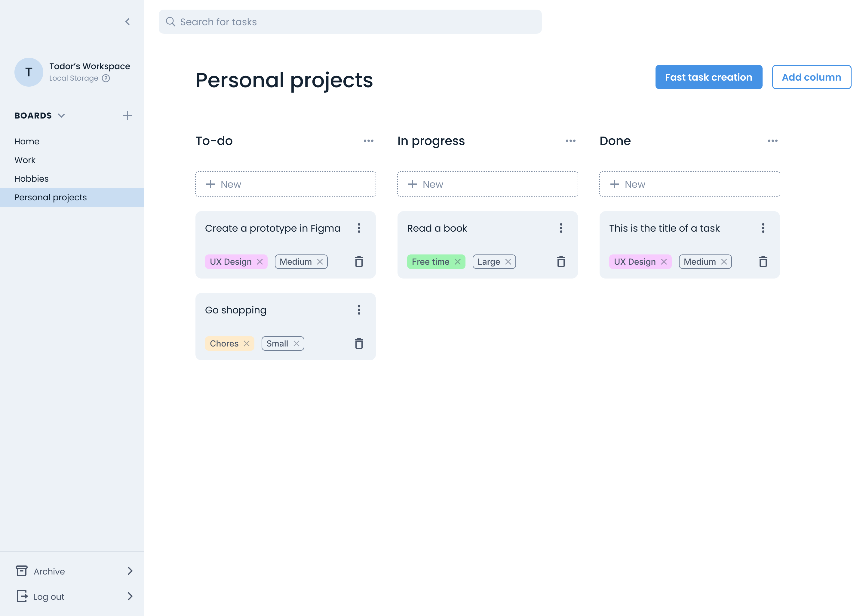Open the To-do column options menu

369,141
